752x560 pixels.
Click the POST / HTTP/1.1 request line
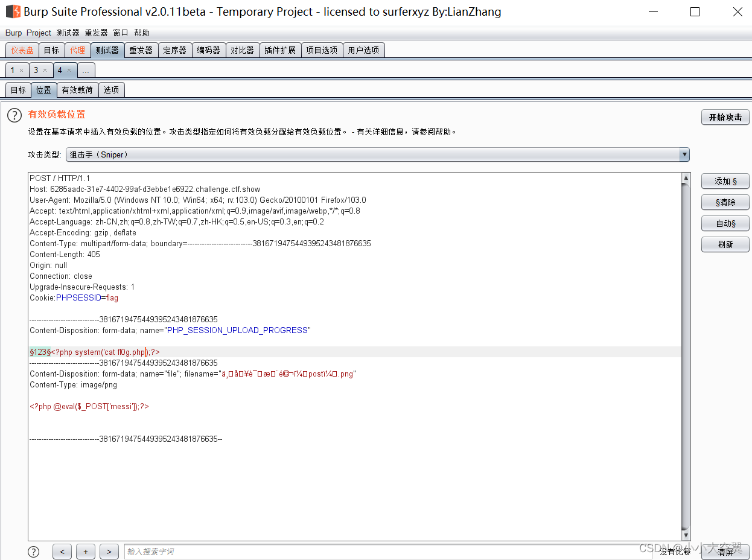pos(60,178)
